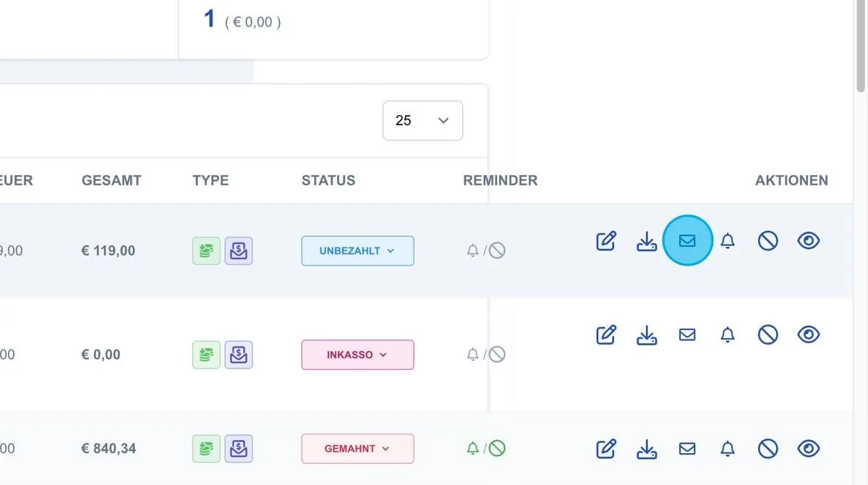This screenshot has height=485, width=868.
Task: Send the € 119,00 invoice by email
Action: click(x=687, y=240)
